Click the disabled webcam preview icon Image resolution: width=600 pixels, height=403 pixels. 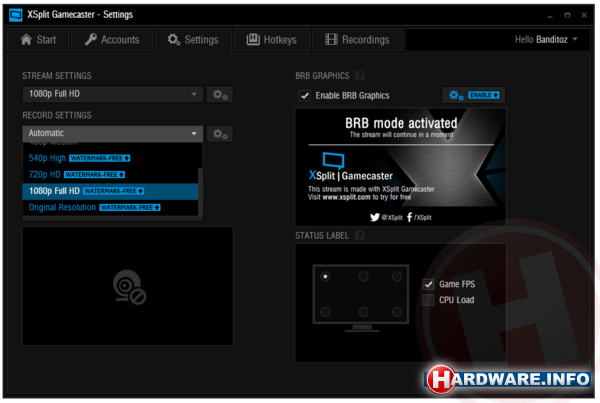coord(129,287)
